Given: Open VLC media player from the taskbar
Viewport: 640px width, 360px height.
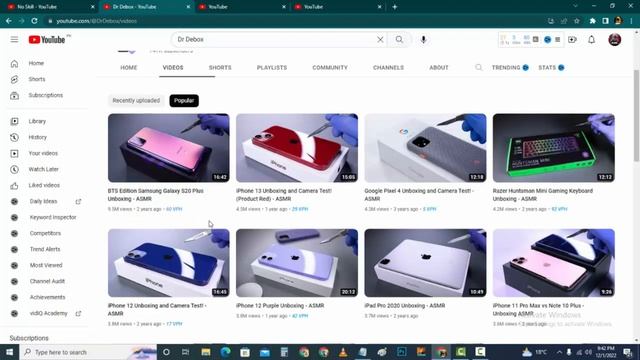Looking at the screenshot, I should (x=343, y=352).
